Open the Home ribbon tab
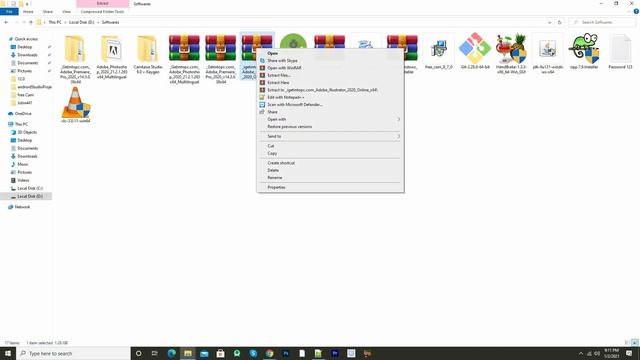 pos(28,11)
